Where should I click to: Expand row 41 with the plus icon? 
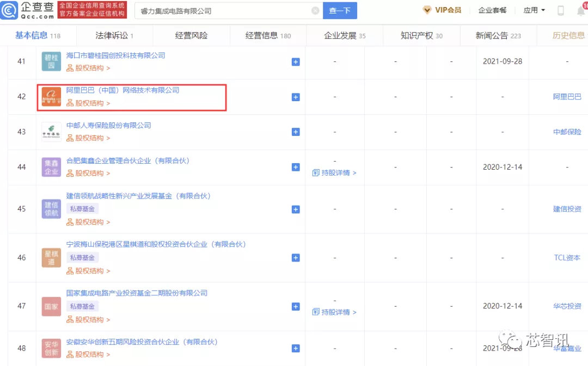pos(296,62)
